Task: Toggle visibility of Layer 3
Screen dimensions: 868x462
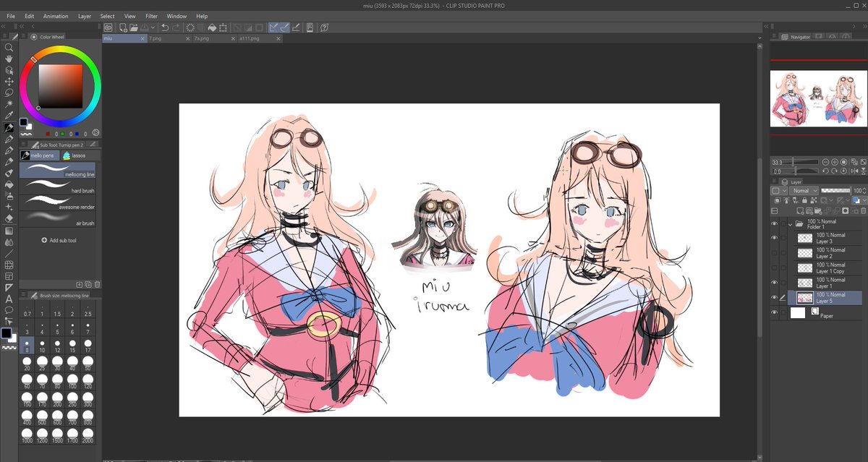Action: [x=775, y=238]
